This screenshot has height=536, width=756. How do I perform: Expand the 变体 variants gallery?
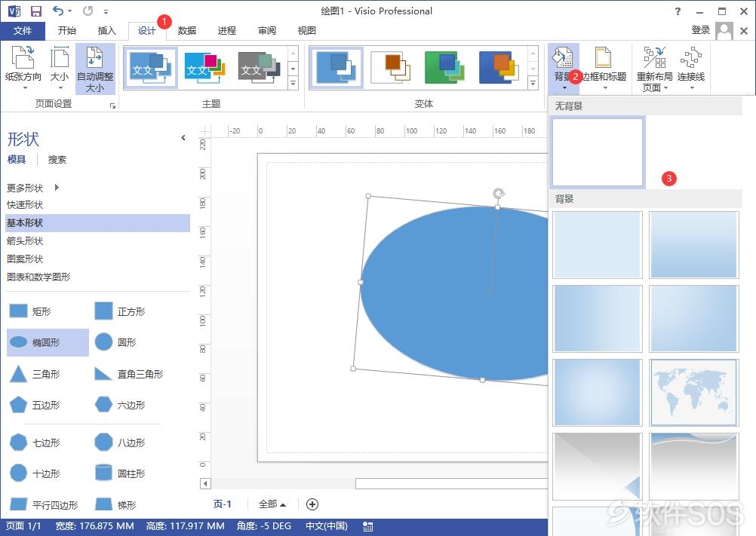pos(533,84)
